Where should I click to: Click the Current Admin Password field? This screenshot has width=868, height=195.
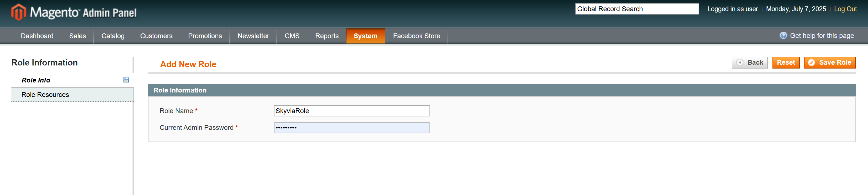click(x=352, y=128)
